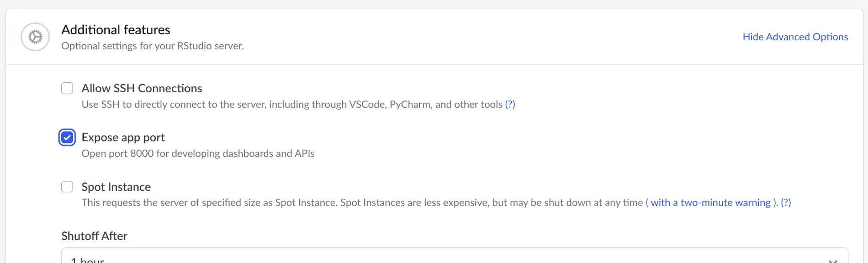Image resolution: width=868 pixels, height=263 pixels.
Task: Click the checkmark inside Expose app port box
Action: coord(67,137)
